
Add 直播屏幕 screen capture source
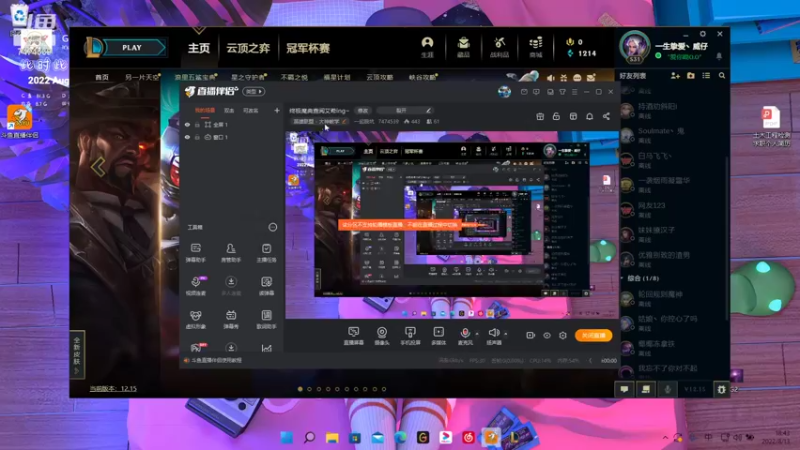pyautogui.click(x=353, y=336)
